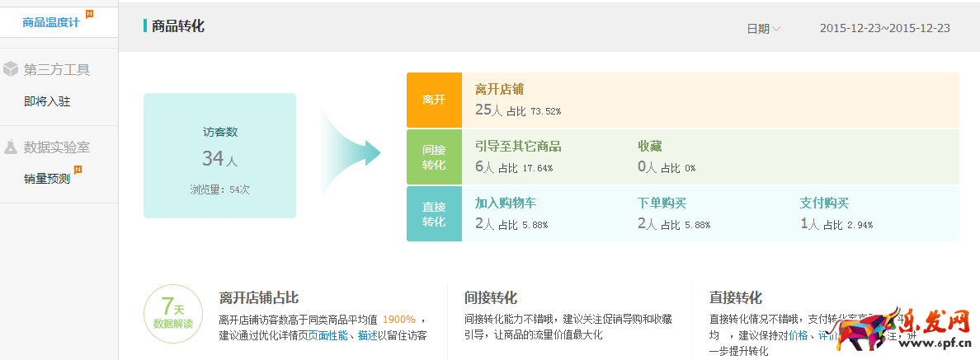Screen dimensions: 980x360
Task: Click the 页面性能 link
Action: [327, 335]
